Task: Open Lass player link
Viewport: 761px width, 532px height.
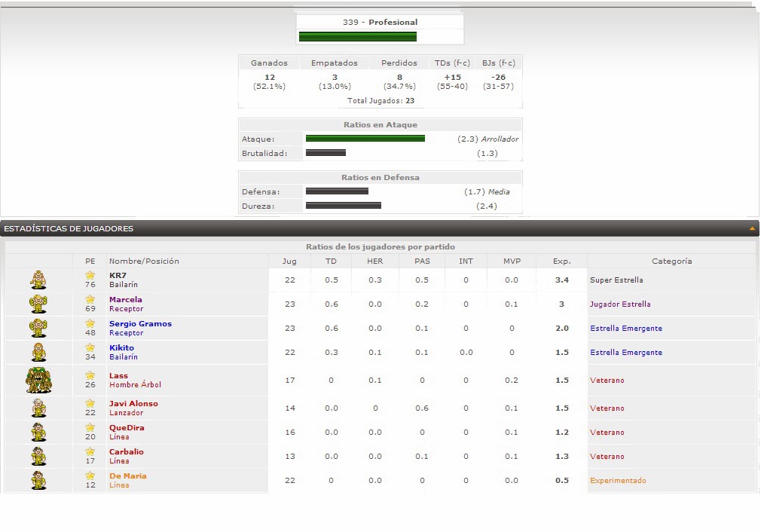Action: tap(118, 376)
